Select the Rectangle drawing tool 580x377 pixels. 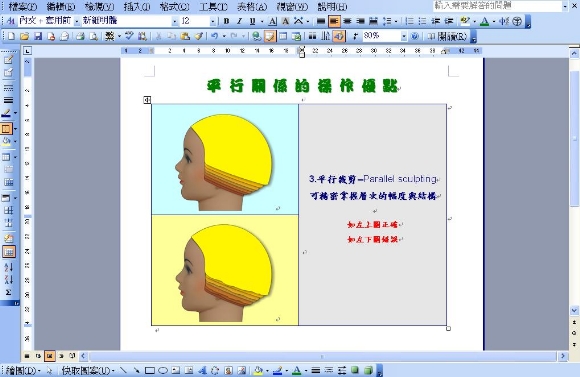(x=150, y=370)
